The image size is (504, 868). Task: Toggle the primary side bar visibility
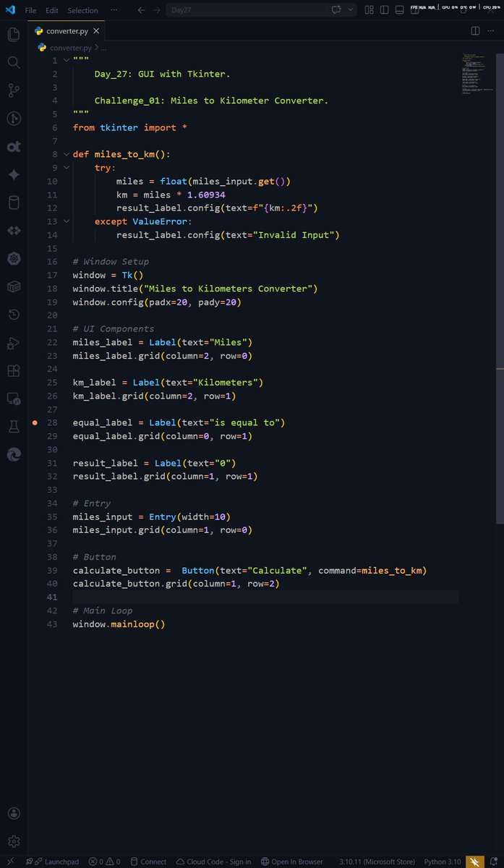pos(384,10)
